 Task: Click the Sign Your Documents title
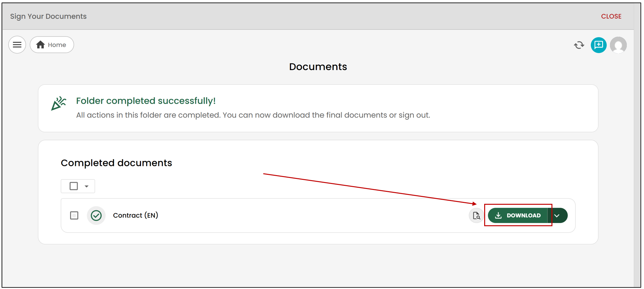[x=48, y=16]
